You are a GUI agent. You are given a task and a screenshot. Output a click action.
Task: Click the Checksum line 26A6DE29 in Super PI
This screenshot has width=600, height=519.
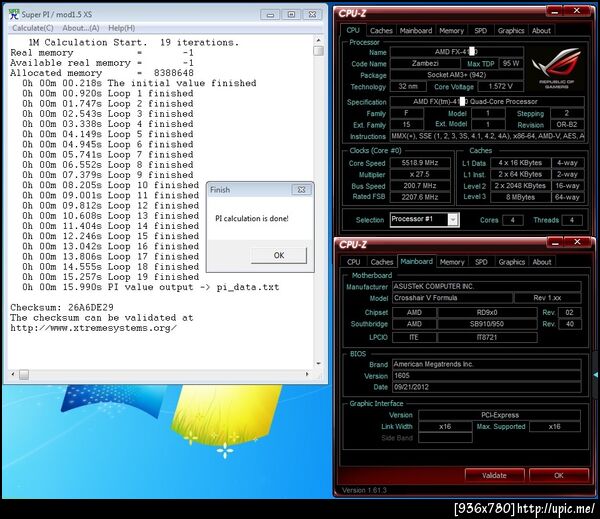click(x=62, y=307)
